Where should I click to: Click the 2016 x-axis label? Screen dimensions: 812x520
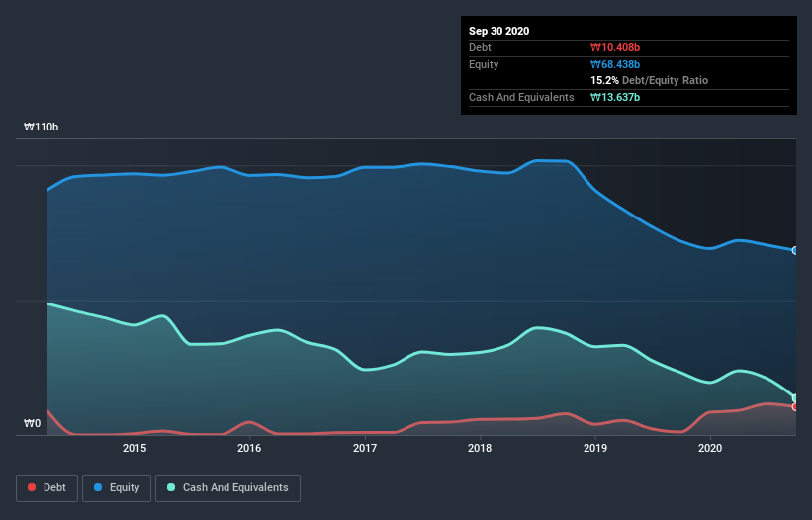click(x=249, y=448)
